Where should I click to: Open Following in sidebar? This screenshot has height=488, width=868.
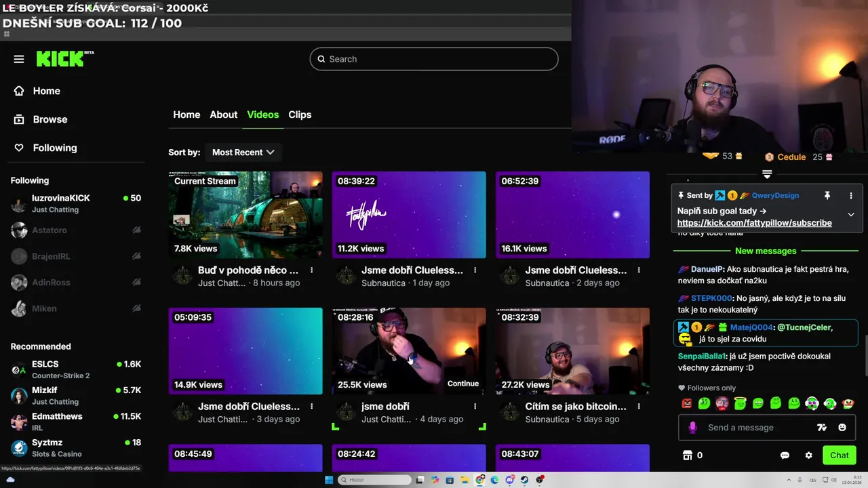(x=45, y=148)
